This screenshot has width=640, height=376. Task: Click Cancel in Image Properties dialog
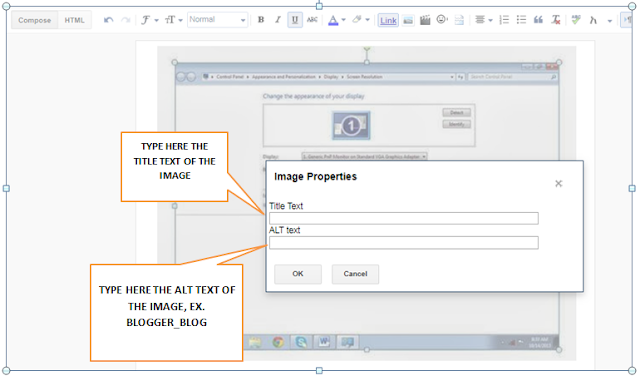click(x=355, y=274)
